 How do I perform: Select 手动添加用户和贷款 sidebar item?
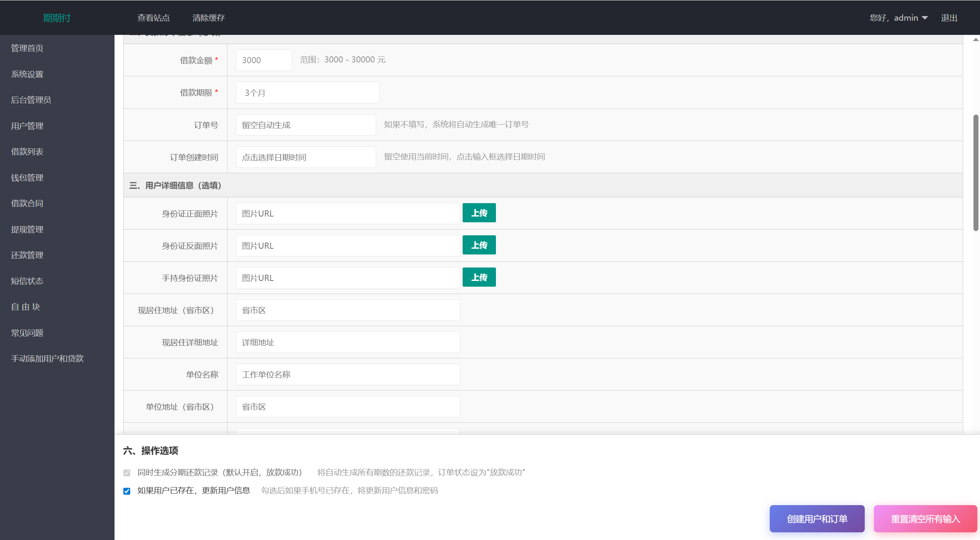pyautogui.click(x=47, y=359)
